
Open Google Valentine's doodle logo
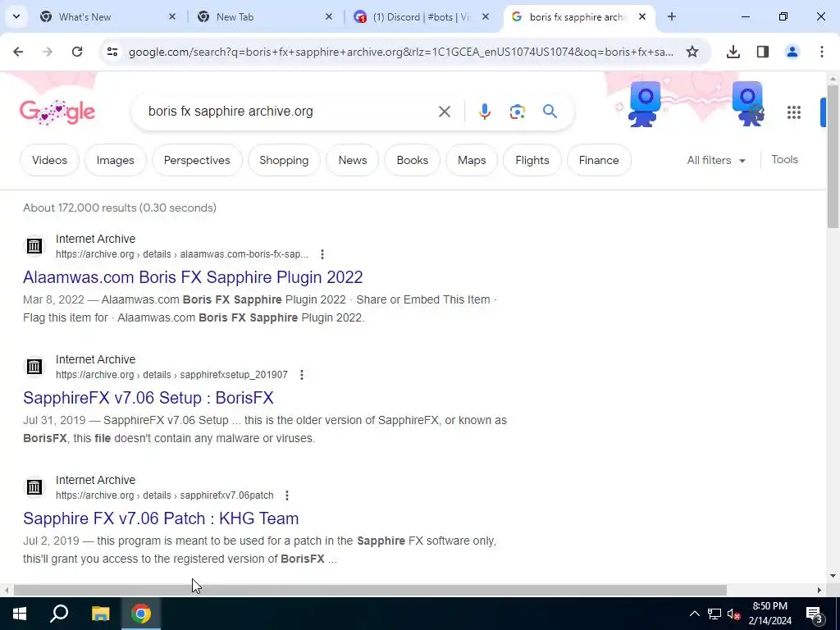57,112
